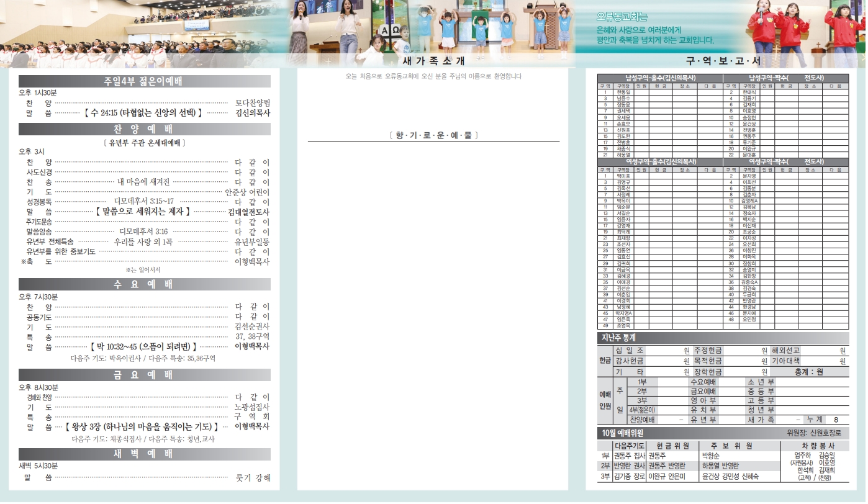Click the 향기로운예물 heading
Screen dimensions: 868x504
(x=433, y=135)
